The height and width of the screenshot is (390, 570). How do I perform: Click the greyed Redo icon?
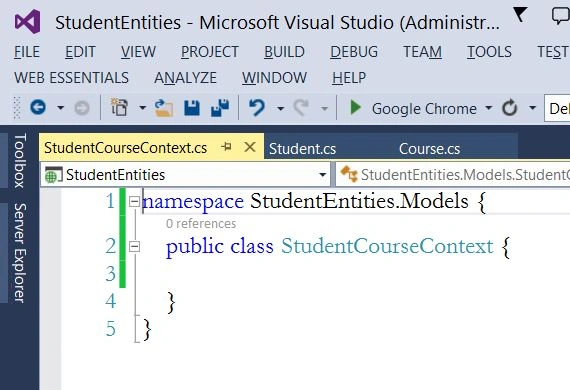pos(301,108)
